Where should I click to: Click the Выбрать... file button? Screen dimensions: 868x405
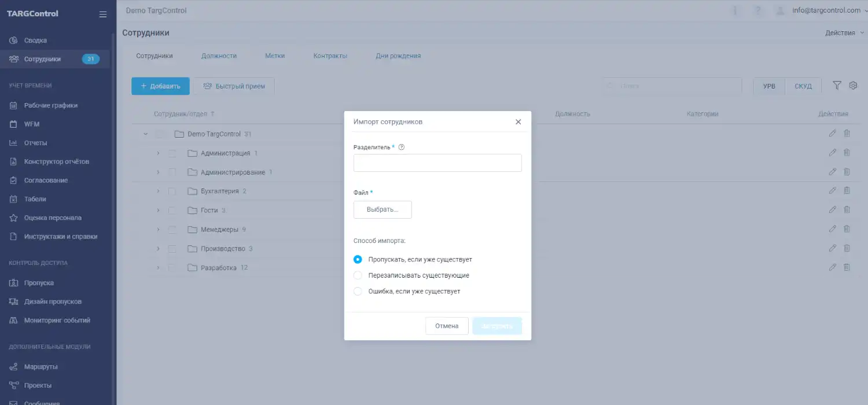tap(382, 209)
